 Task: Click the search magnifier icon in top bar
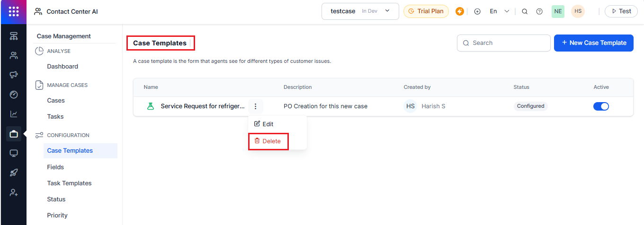[525, 11]
